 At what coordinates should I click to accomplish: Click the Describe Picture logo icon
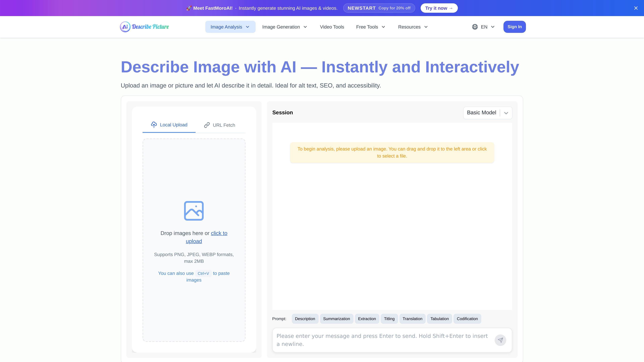point(125,27)
